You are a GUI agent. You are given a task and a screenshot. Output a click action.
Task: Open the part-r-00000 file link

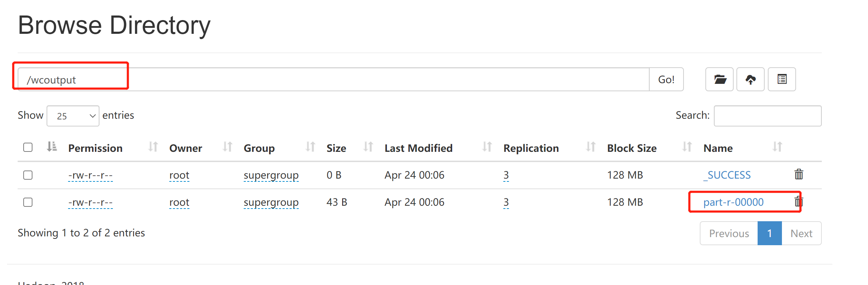click(x=733, y=202)
